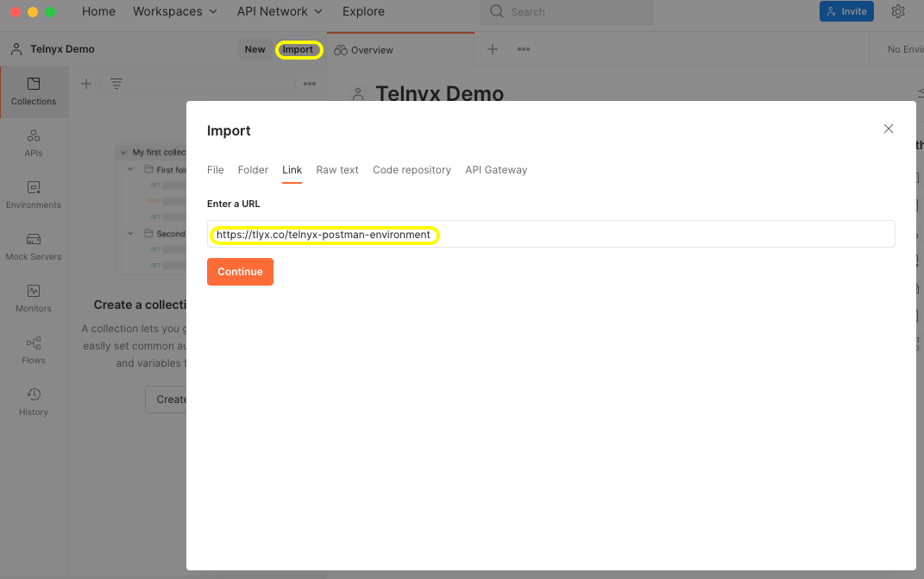Open the Flows panel
The height and width of the screenshot is (579, 924).
[x=33, y=349]
